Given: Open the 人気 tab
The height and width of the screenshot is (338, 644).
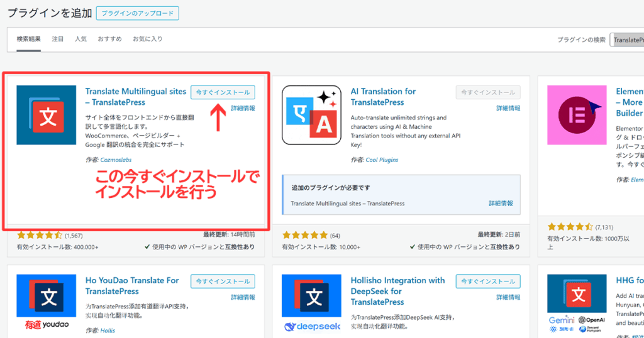Looking at the screenshot, I should 80,39.
